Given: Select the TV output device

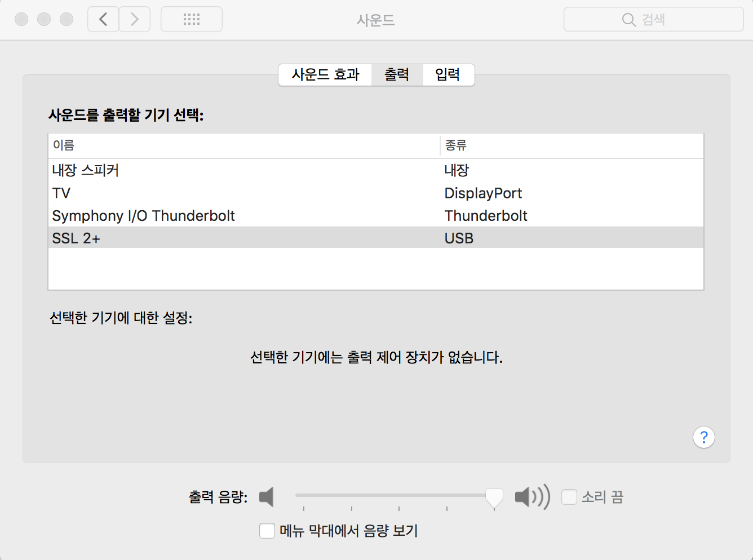Looking at the screenshot, I should [x=376, y=193].
